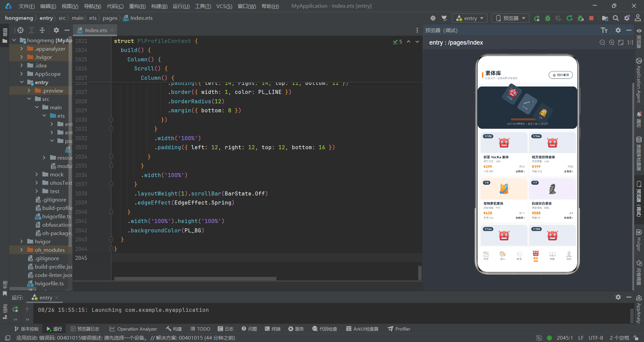Image resolution: width=644 pixels, height=342 pixels.
Task: Expand the mock folder
Action: tap(37, 174)
